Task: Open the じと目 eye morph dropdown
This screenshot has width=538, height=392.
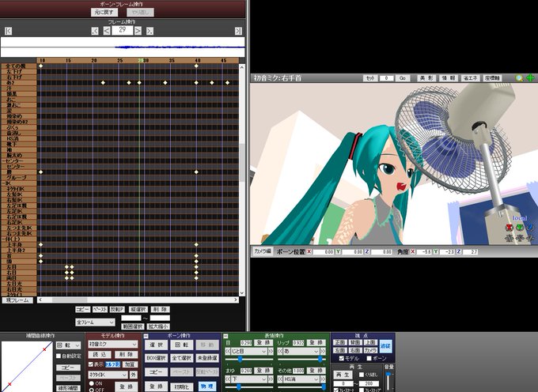Action: (x=248, y=352)
